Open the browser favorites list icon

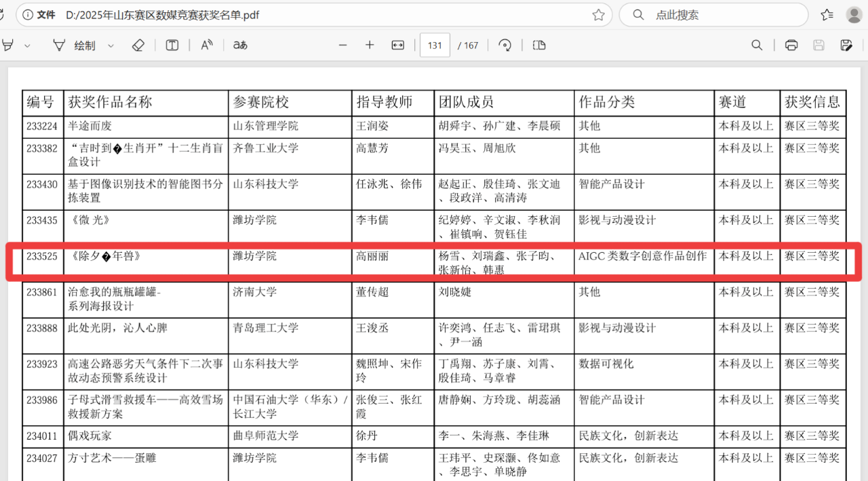pos(827,15)
